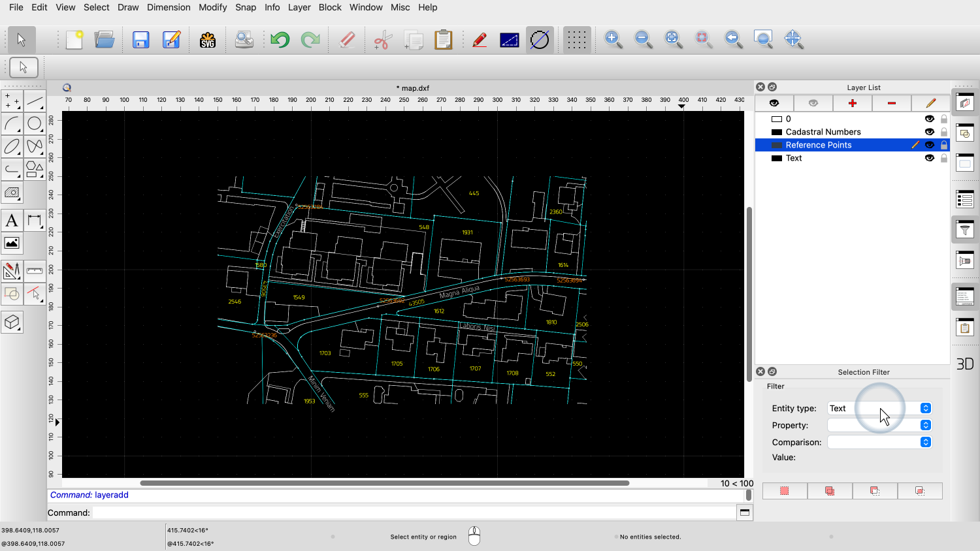
Task: Toggle visibility of the Text layer
Action: [x=929, y=158]
